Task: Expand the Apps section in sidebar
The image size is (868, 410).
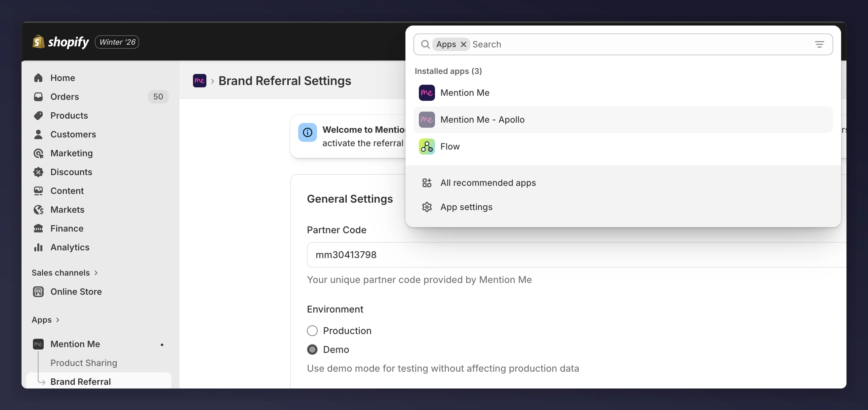Action: 45,320
